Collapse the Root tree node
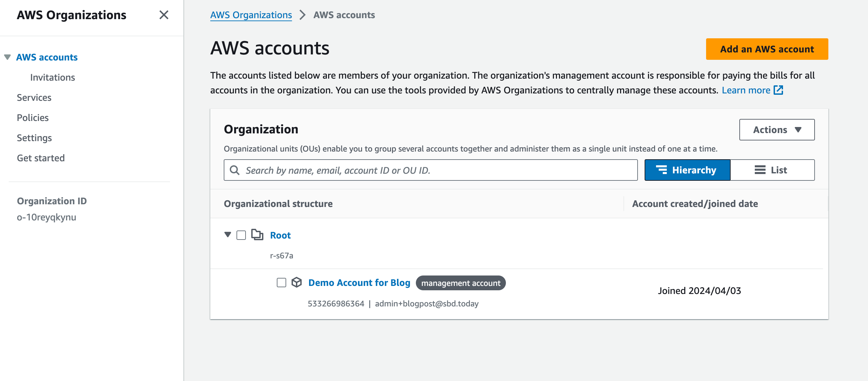868x381 pixels. [228, 235]
